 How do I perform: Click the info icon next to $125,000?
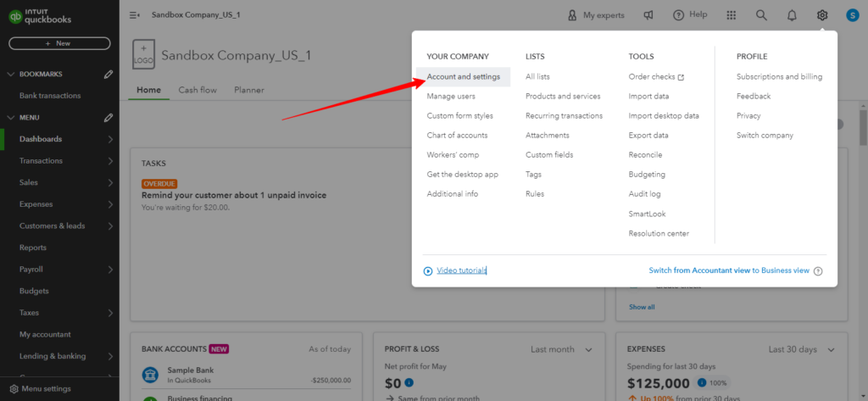coord(701,382)
